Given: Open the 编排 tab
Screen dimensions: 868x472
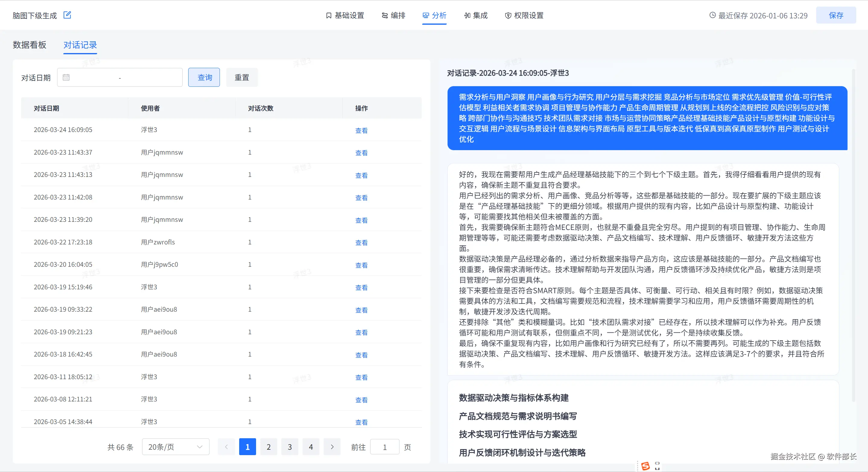Looking at the screenshot, I should pyautogui.click(x=393, y=15).
